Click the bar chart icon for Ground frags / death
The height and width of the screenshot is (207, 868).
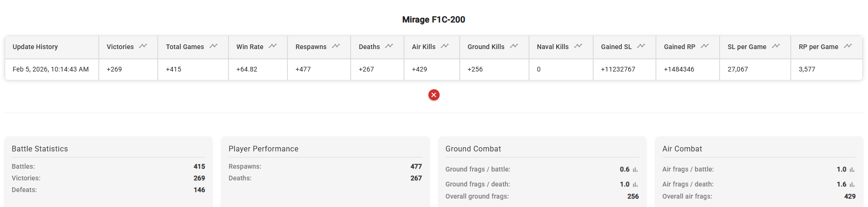pos(635,185)
